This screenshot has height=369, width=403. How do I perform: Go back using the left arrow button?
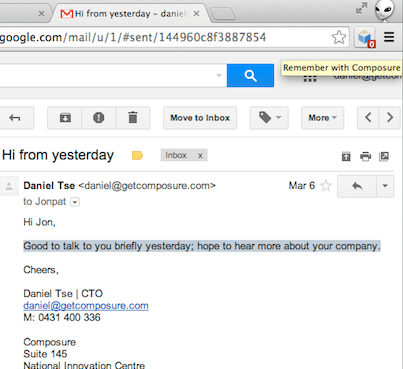point(14,118)
